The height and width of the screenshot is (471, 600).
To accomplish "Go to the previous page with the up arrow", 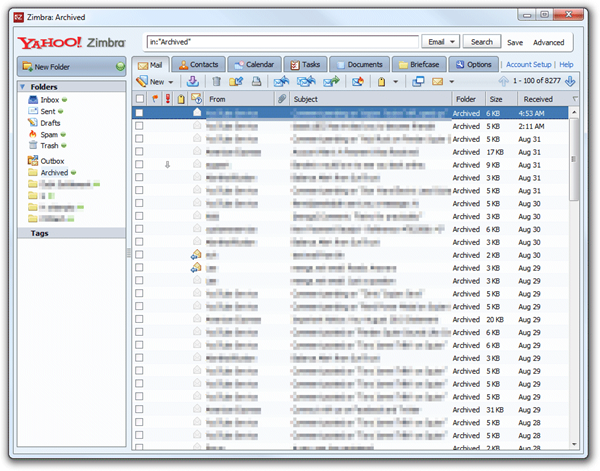I will pyautogui.click(x=504, y=81).
